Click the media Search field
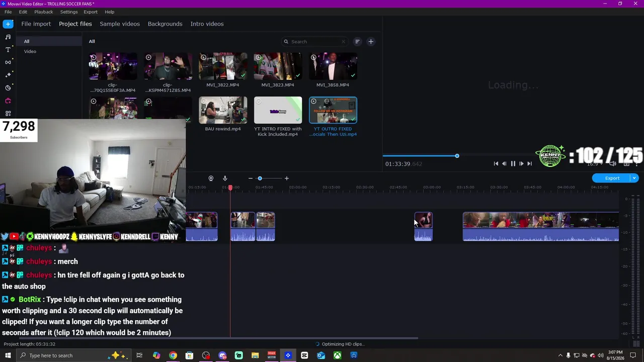 click(314, 42)
